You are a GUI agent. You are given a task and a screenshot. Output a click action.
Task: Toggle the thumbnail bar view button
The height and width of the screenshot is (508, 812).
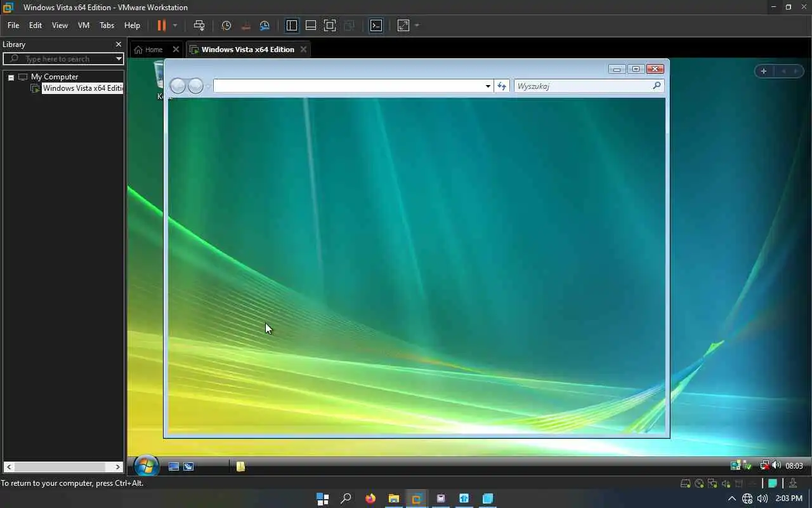[311, 25]
